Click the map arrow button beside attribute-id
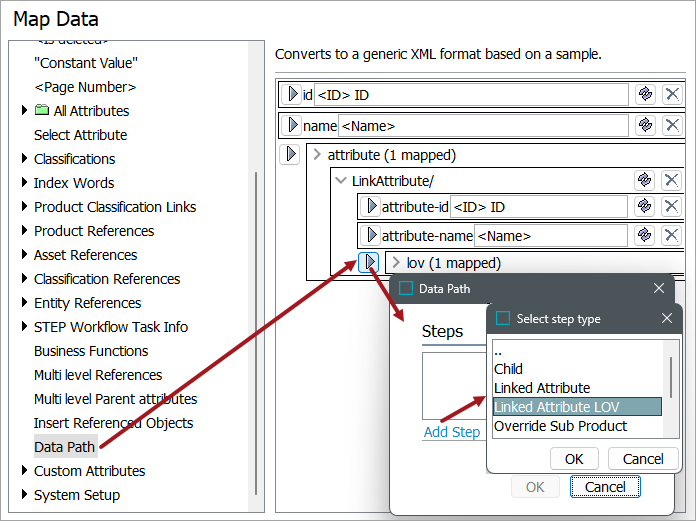 pos(371,206)
